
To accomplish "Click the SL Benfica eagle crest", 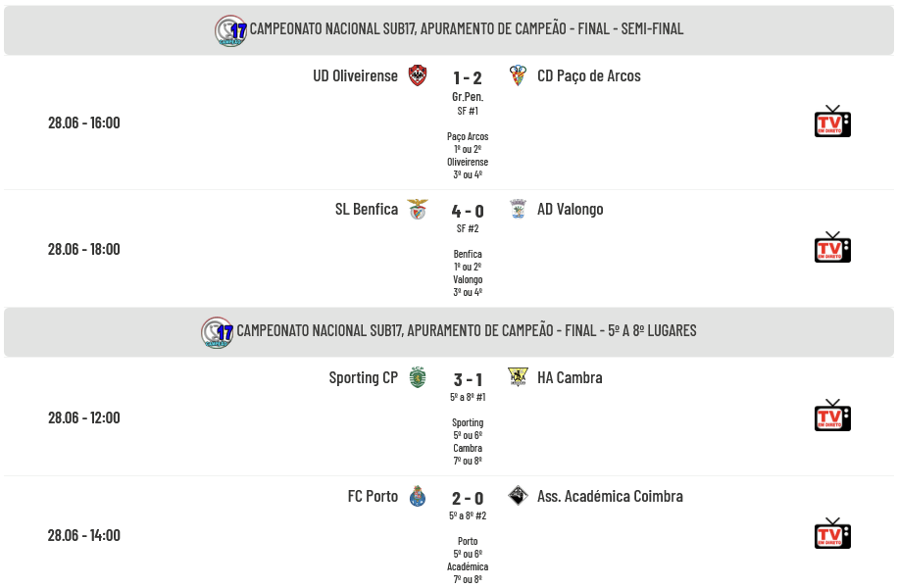I will [418, 209].
